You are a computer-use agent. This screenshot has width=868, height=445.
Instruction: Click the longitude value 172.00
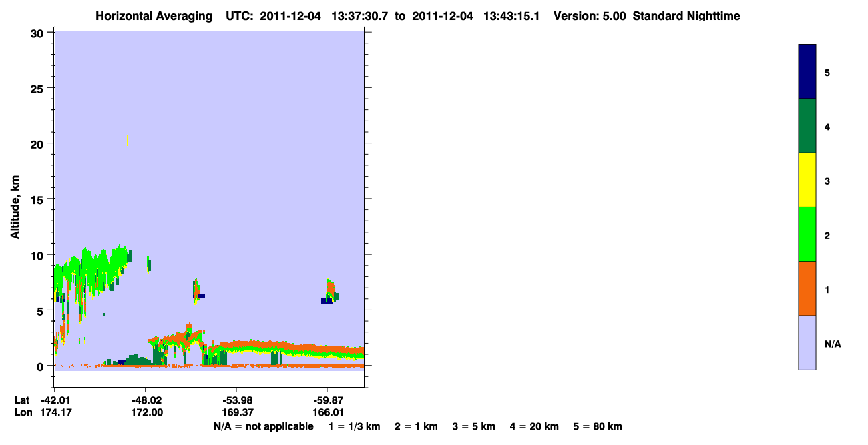click(146, 413)
